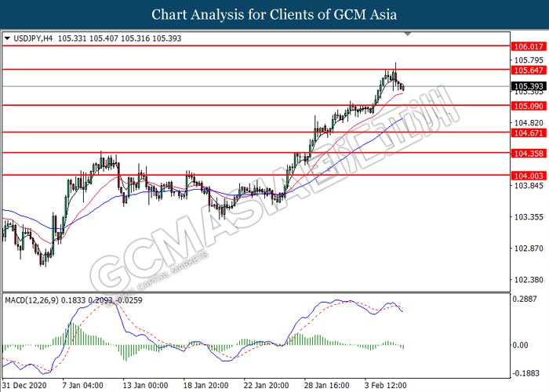The width and height of the screenshot is (549, 392).
Task: Click the MACD(12,26,9) indicator label
Action: pos(32,300)
